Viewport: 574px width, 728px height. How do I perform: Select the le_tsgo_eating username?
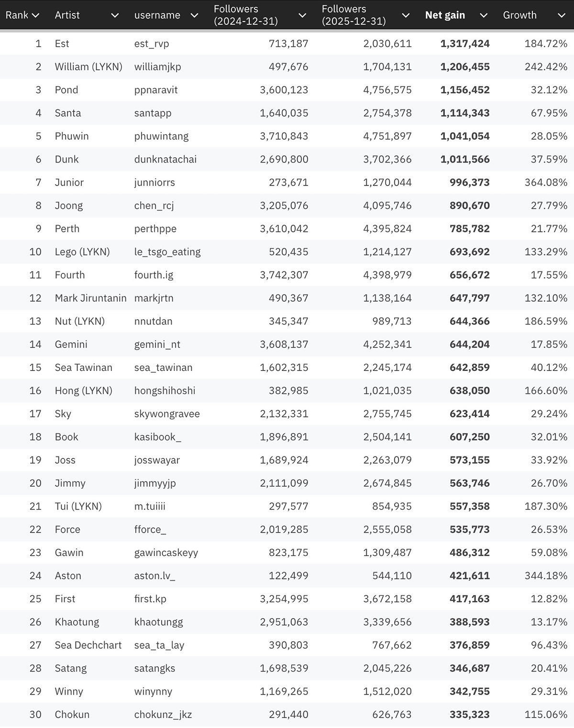coord(167,252)
